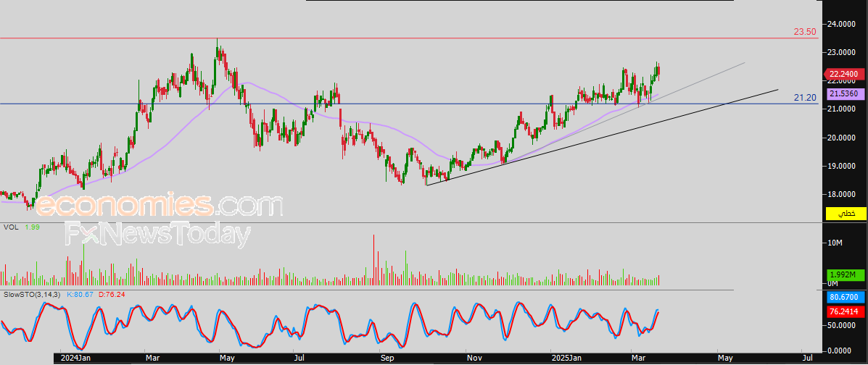The width and height of the screenshot is (868, 365).
Task: Click the 50.0000 stochastic axis label
Action: (x=842, y=326)
